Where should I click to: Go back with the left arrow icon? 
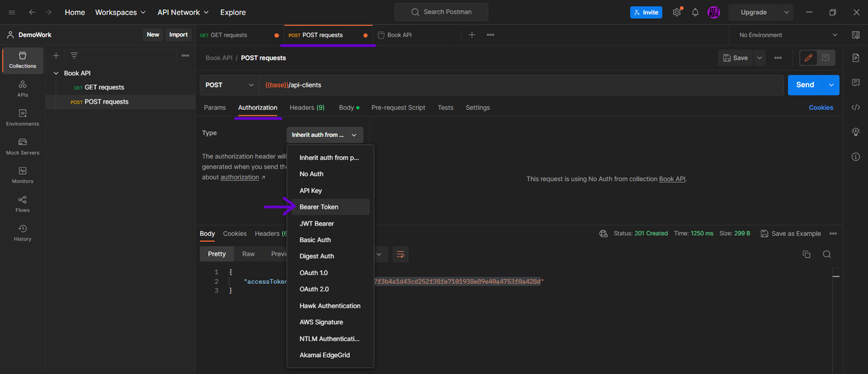click(x=32, y=12)
